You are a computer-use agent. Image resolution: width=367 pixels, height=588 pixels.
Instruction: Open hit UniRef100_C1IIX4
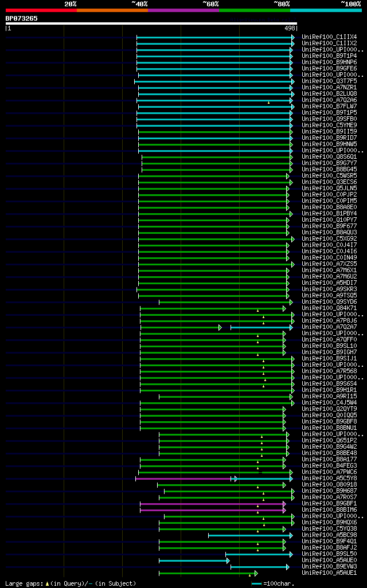pyautogui.click(x=330, y=37)
